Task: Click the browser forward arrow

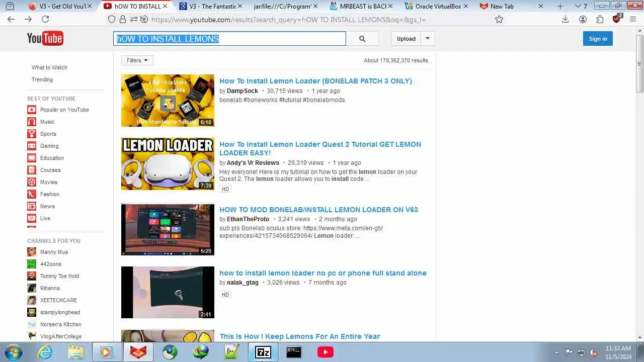Action: pos(28,19)
